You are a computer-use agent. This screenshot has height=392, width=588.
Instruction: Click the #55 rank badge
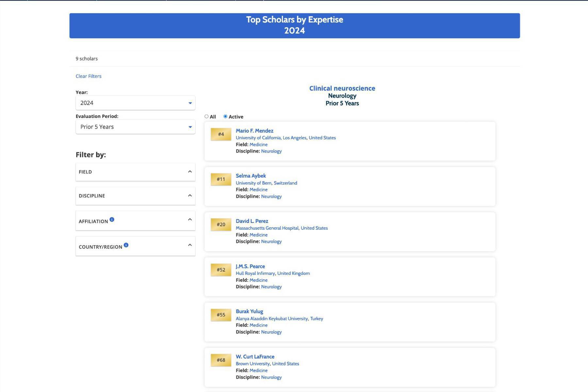coord(221,315)
